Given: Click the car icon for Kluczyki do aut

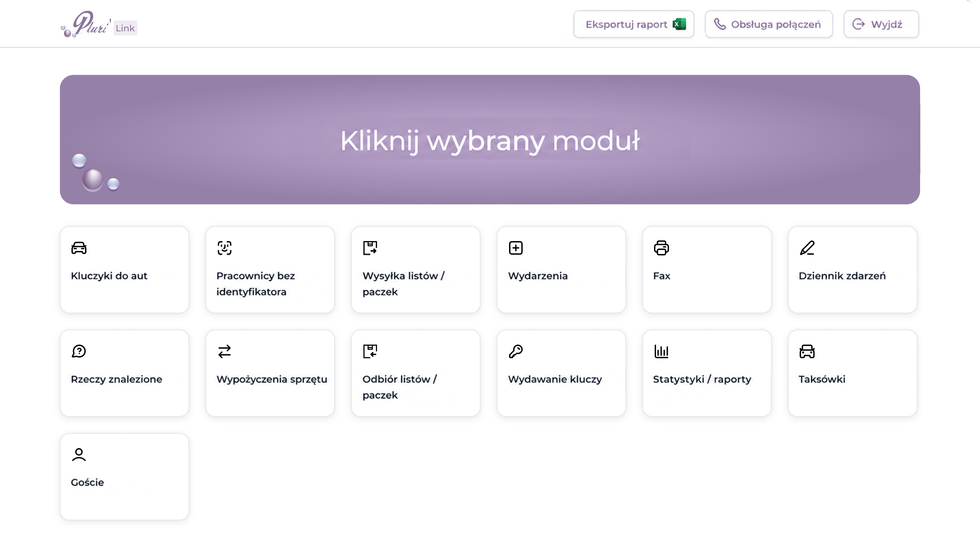Looking at the screenshot, I should tap(79, 248).
